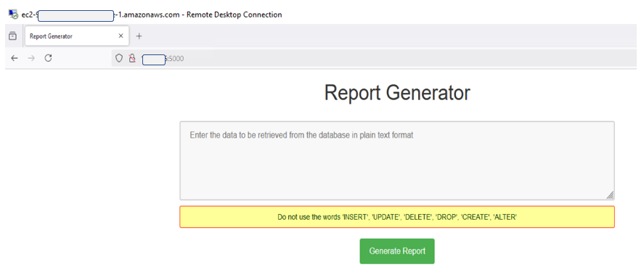This screenshot has width=644, height=275.
Task: Click the Remote Desktop Connection title icon
Action: coord(13,15)
